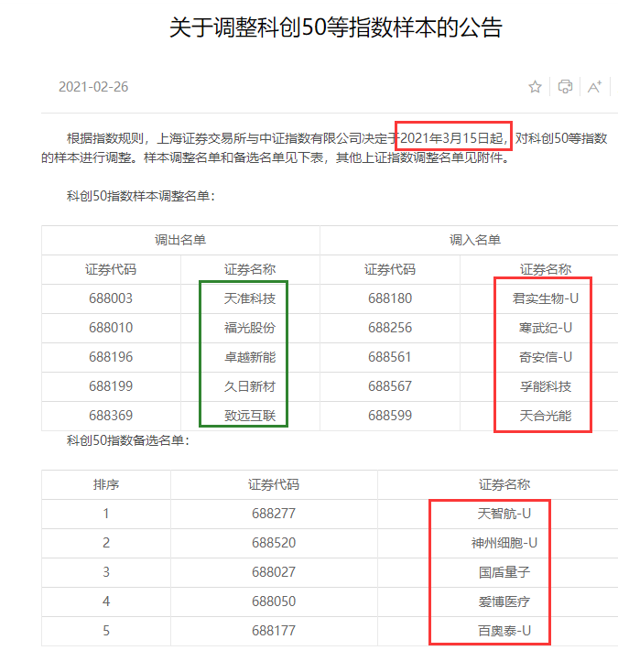Viewport: 618px width, 672px height.
Task: Click the stock name 卓越新能
Action: pos(250,357)
